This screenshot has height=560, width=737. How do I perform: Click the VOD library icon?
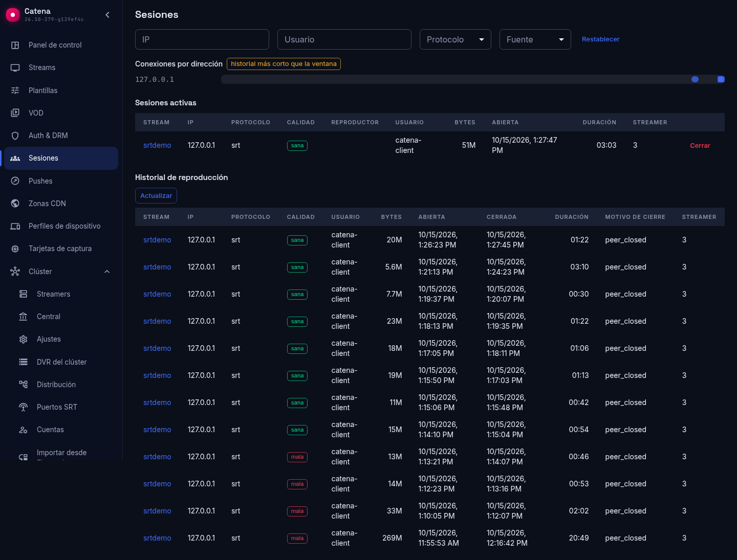(x=15, y=113)
